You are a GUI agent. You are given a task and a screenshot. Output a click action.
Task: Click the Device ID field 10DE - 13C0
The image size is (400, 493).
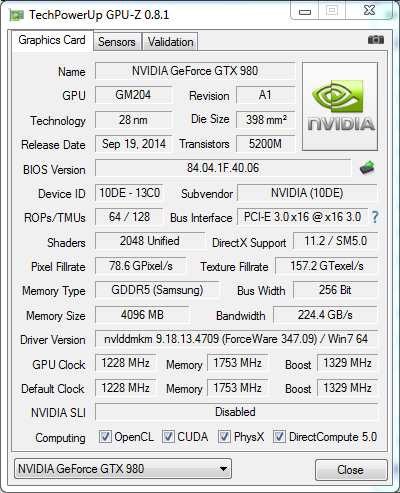pyautogui.click(x=129, y=193)
